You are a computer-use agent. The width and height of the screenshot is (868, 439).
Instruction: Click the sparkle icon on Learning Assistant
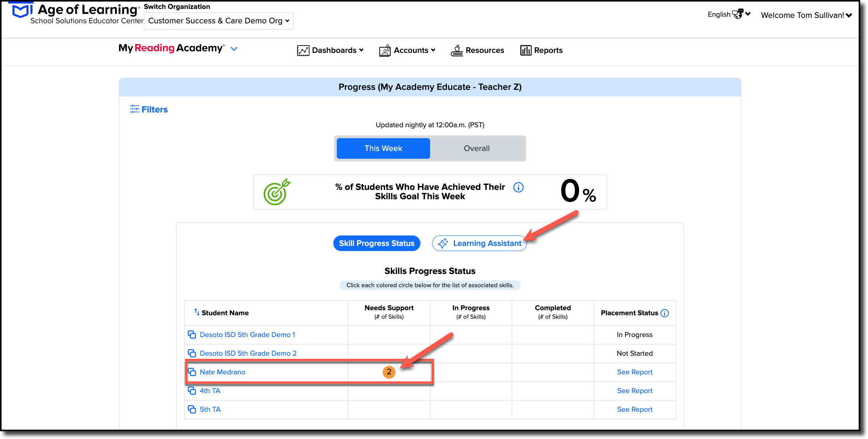[x=443, y=243]
